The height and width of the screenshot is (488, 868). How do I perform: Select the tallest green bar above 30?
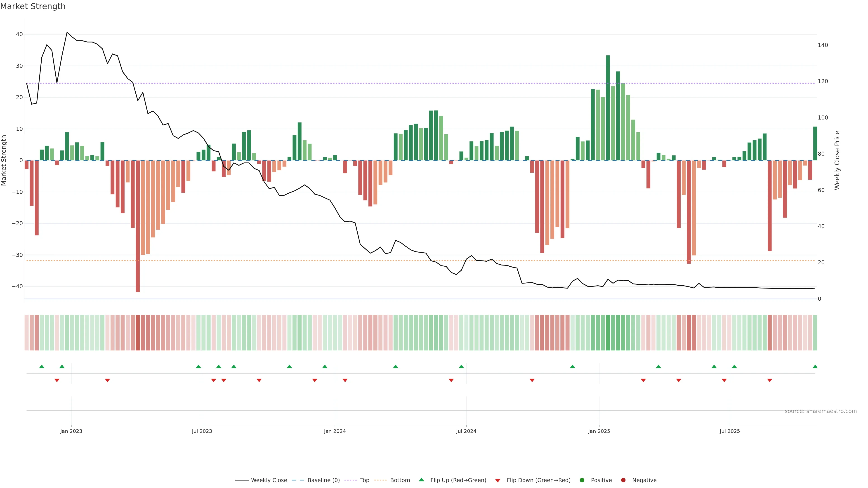tap(608, 108)
